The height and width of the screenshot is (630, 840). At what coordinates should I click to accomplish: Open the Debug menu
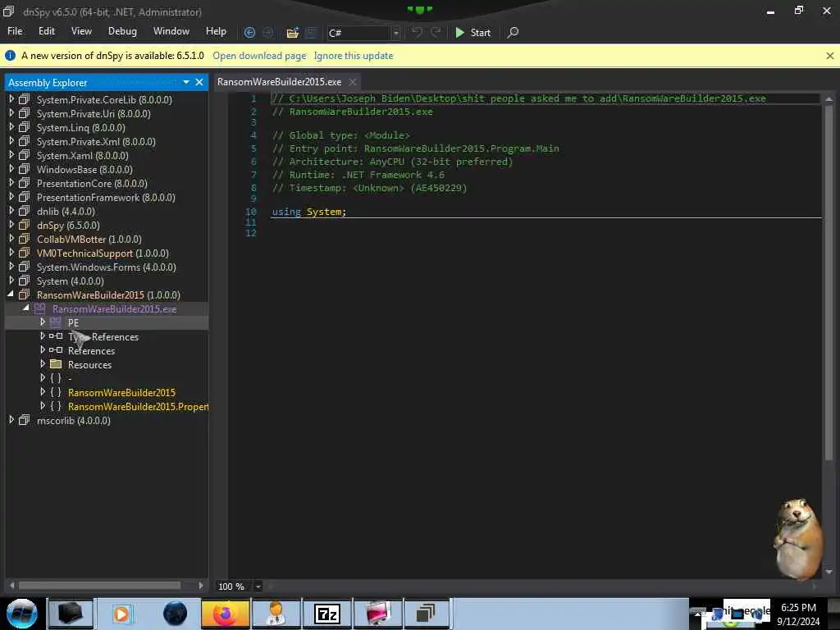(x=122, y=31)
